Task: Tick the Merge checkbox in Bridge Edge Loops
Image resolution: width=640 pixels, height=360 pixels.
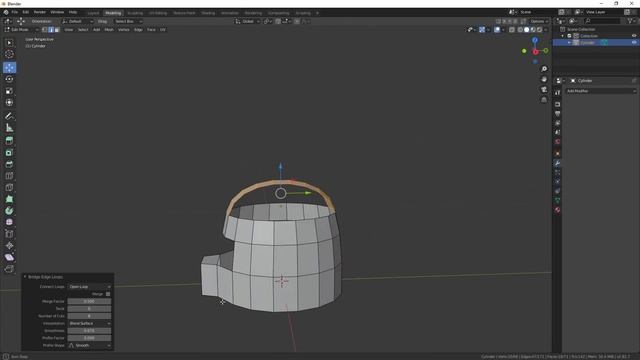Action: click(108, 294)
